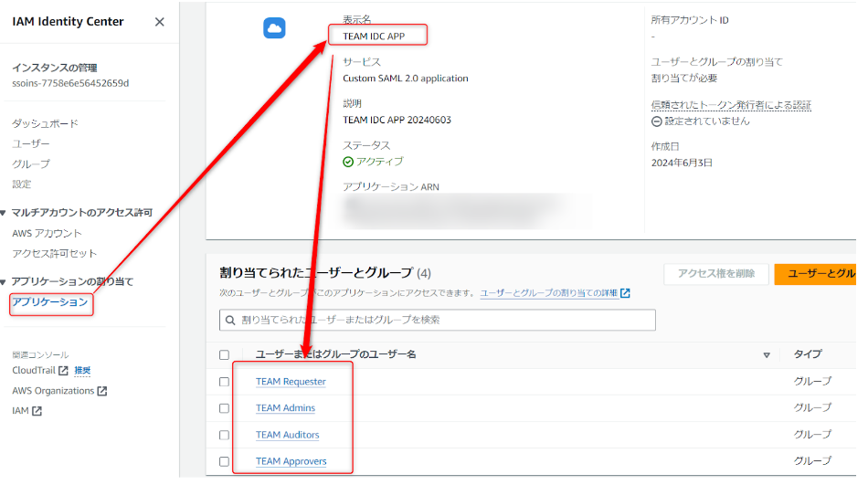Click the IAM Identity Center panel title
Screen dimensions: 868x485
(x=69, y=22)
